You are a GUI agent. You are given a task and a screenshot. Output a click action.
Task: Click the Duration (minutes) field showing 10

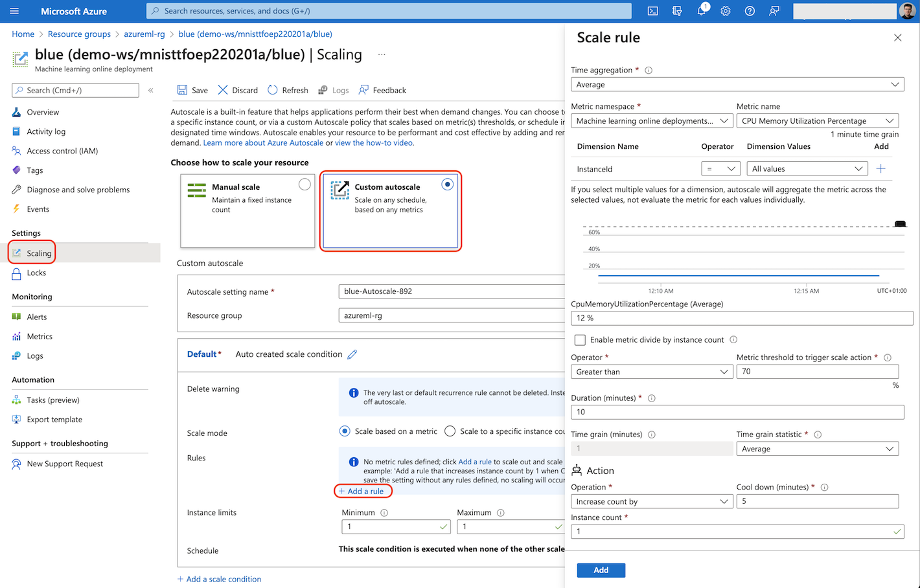(737, 412)
